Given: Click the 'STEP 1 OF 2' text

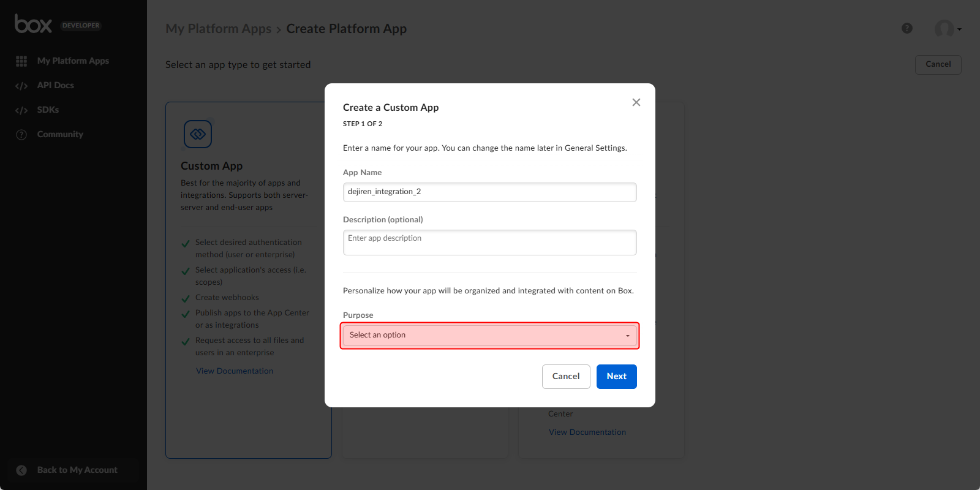Looking at the screenshot, I should [363, 124].
